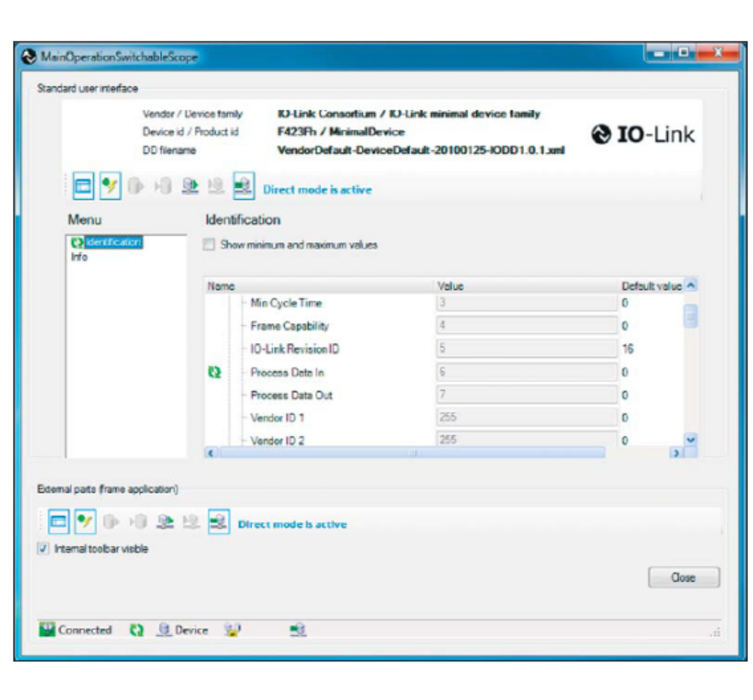This screenshot has width=753, height=700.
Task: Open the Info menu entry
Action: tap(79, 257)
